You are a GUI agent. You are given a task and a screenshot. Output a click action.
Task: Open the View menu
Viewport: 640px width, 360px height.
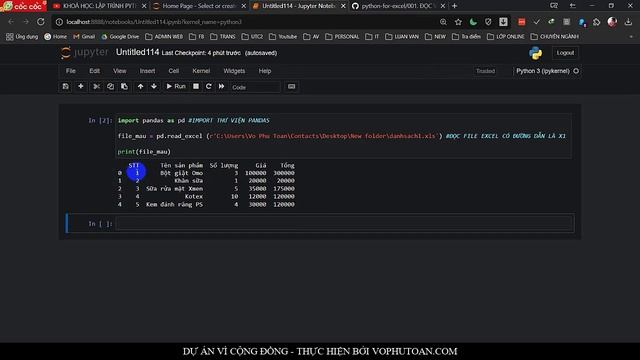click(120, 71)
